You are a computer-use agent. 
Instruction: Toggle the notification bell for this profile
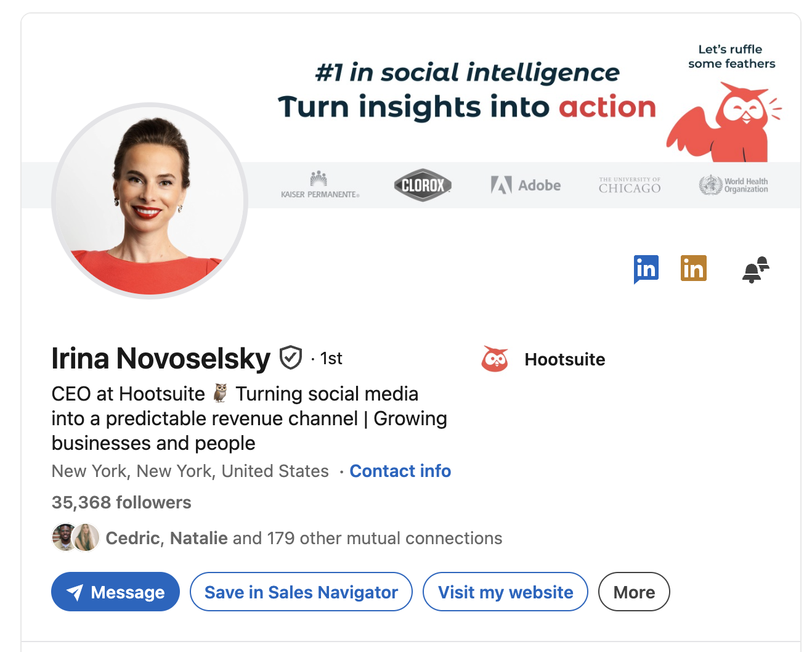pos(755,270)
